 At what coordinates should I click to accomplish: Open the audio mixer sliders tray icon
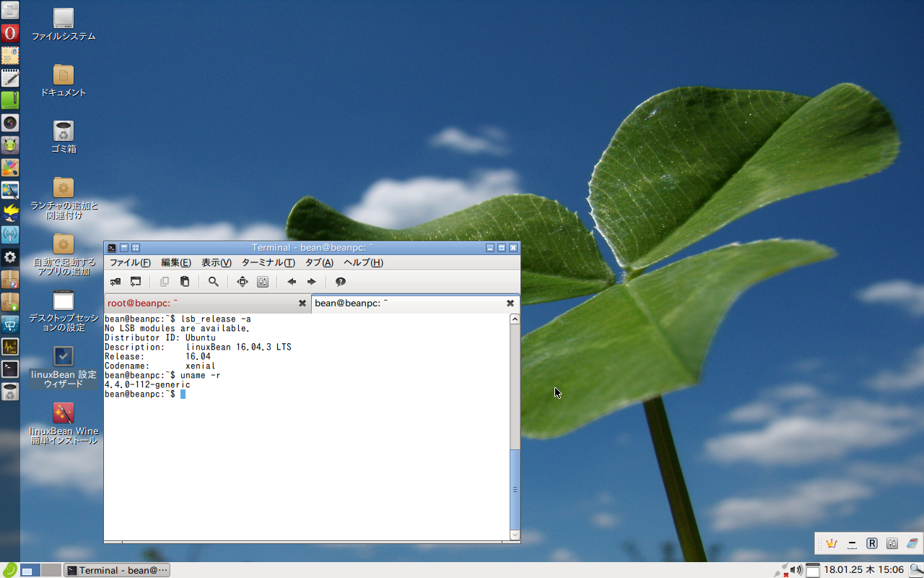[892, 543]
